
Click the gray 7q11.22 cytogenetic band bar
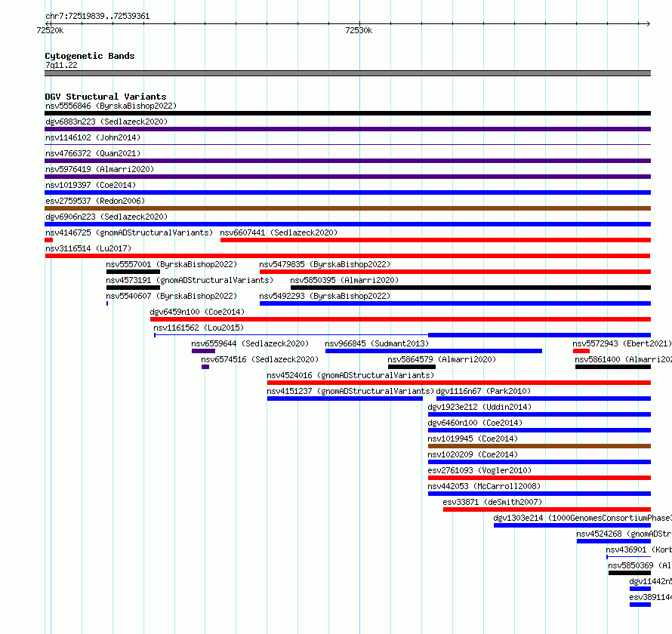(x=347, y=73)
